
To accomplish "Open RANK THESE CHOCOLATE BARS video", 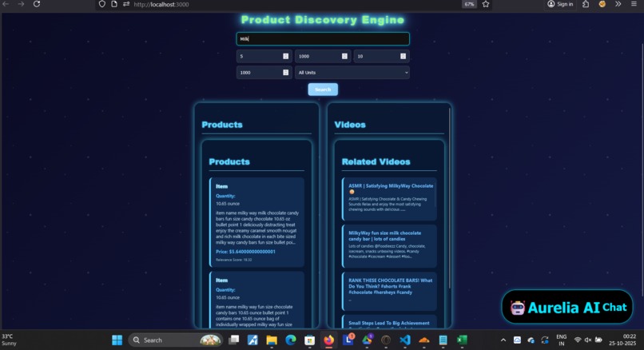I will [389, 291].
